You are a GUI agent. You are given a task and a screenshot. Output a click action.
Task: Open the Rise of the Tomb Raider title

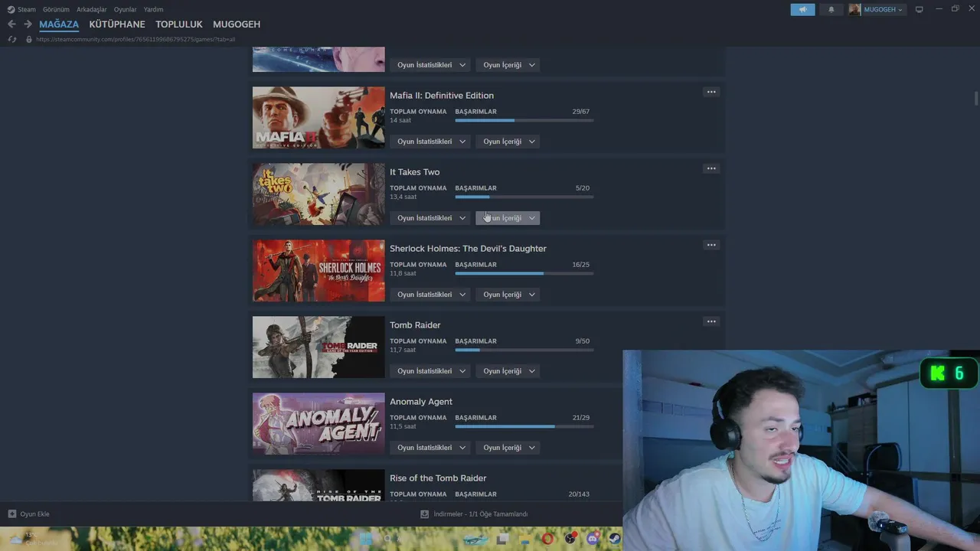click(438, 478)
